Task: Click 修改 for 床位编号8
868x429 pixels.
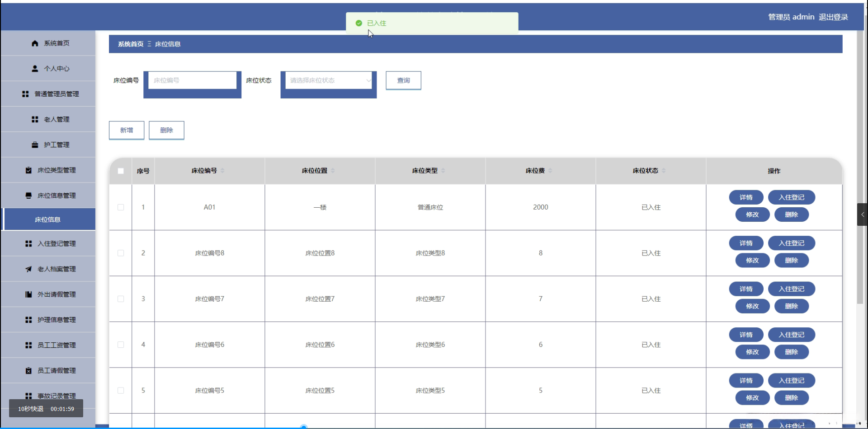Action: [x=752, y=260]
